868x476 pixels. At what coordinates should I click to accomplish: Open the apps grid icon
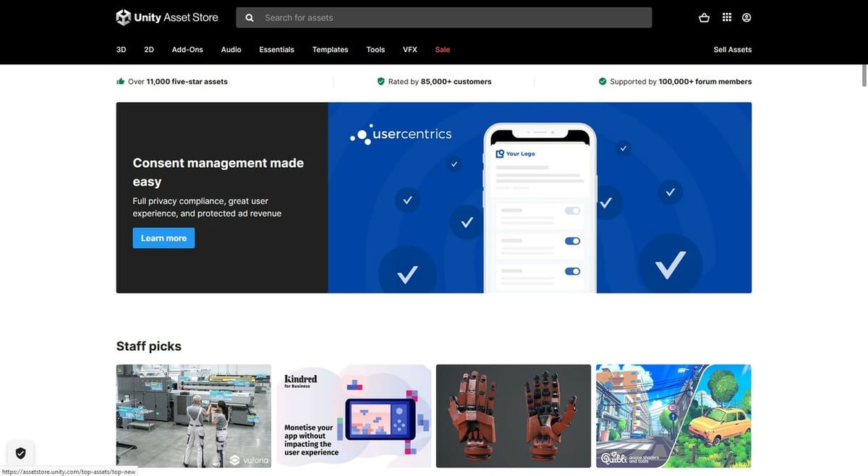(x=726, y=17)
